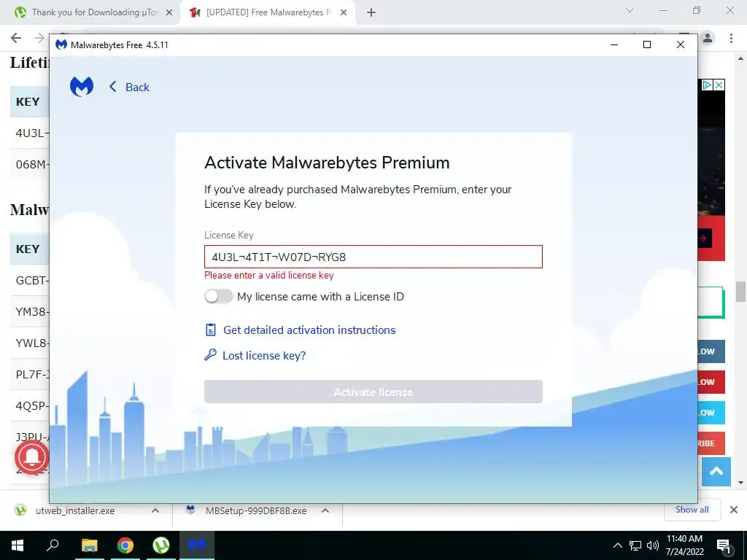Close the Thank you for Downloading tab
The width and height of the screenshot is (747, 560).
(169, 12)
